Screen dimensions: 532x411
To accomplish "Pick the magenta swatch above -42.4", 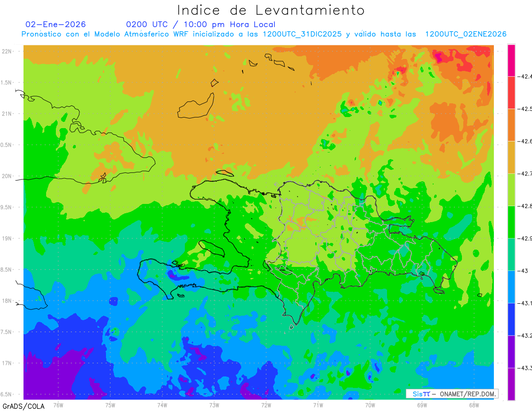I will (x=511, y=60).
